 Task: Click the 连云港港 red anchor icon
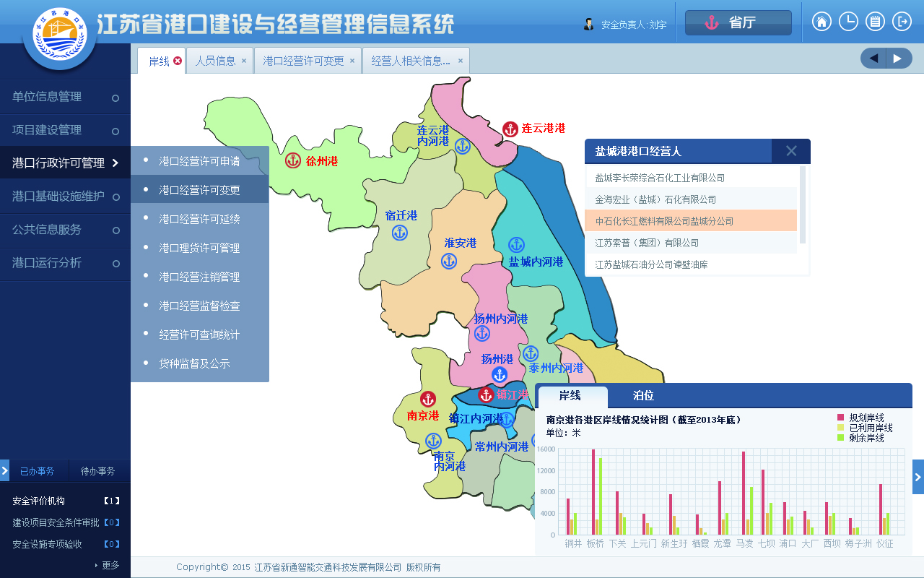point(510,129)
